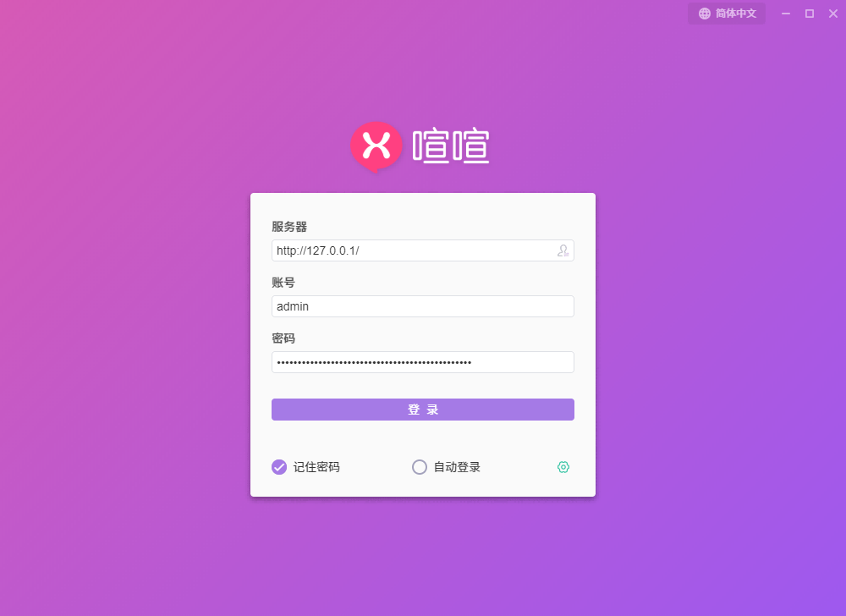Enable the 自动登录 option circle
The width and height of the screenshot is (846, 616).
[420, 467]
